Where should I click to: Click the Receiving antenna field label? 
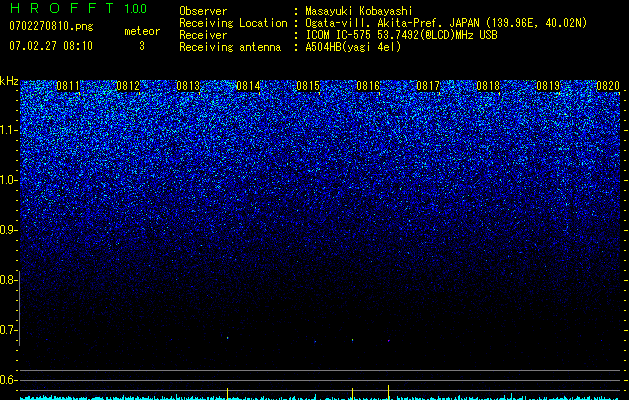[x=230, y=47]
